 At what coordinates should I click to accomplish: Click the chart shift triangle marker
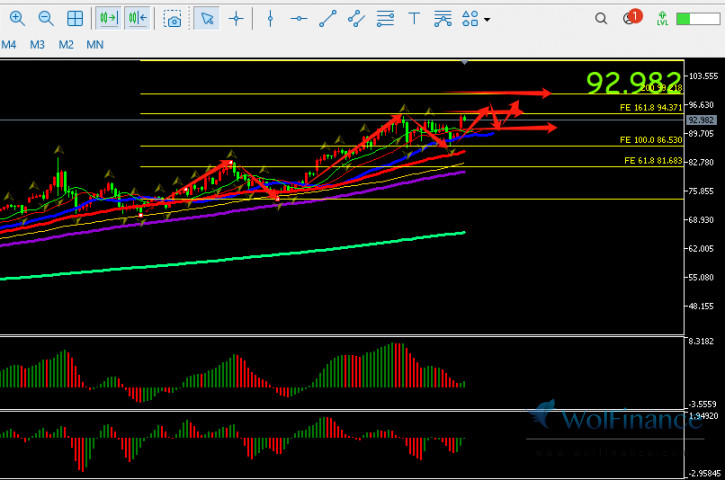coord(464,62)
